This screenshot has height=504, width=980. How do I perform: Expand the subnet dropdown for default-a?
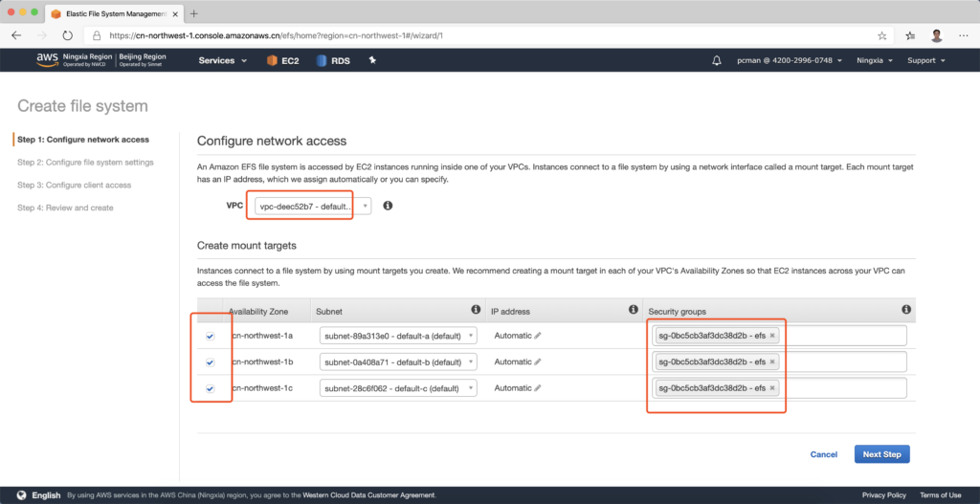click(397, 336)
